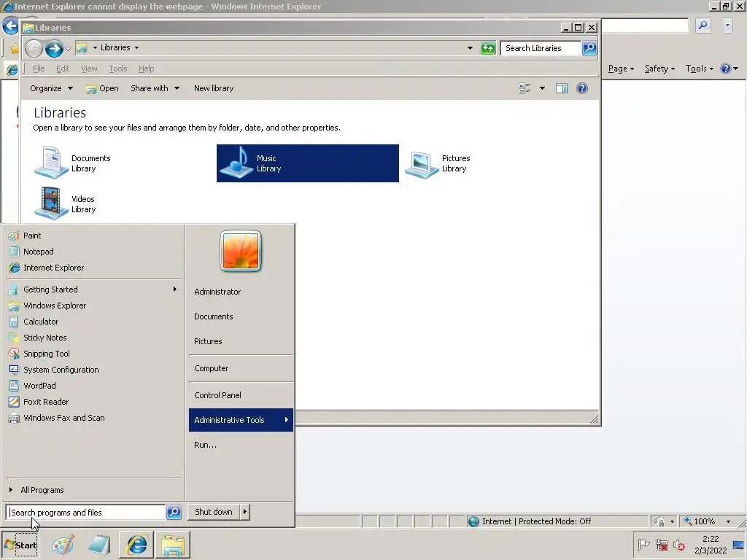Click the Libraries window Forward arrow
Image resolution: width=747 pixels, height=560 pixels.
point(54,48)
